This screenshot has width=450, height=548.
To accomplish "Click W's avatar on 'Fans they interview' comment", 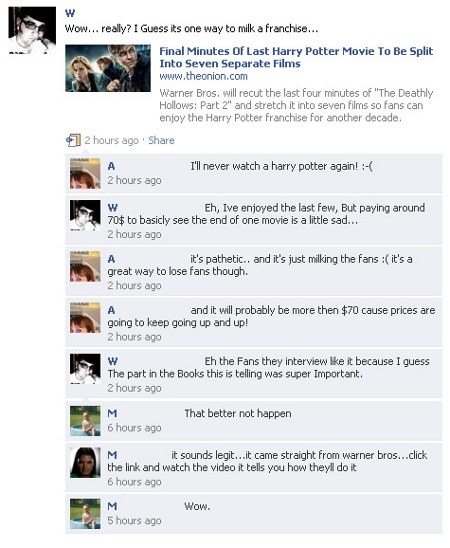I will pos(85,369).
